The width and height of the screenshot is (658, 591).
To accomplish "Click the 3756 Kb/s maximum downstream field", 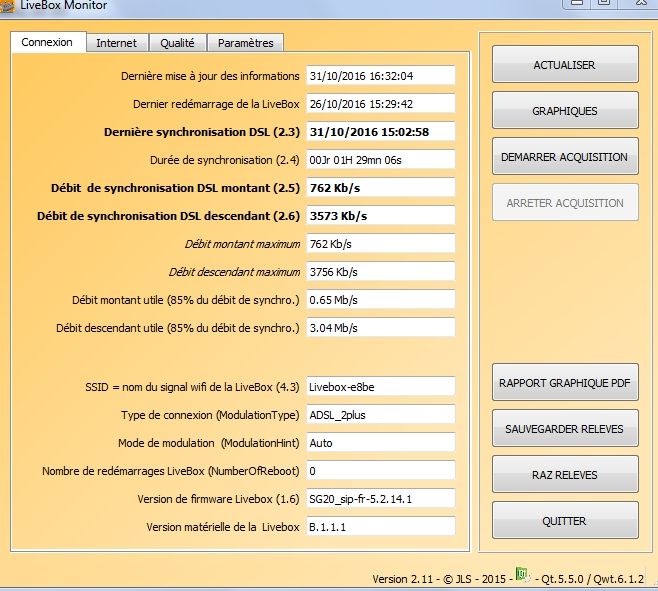I will point(381,272).
